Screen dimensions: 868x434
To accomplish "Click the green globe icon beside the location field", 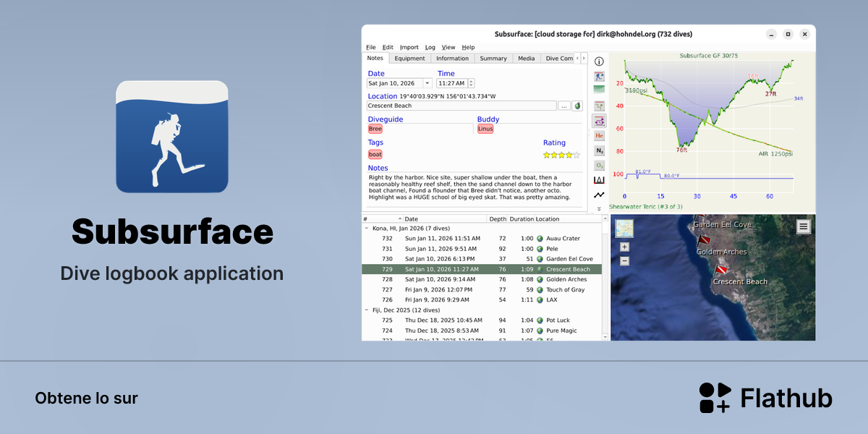I will pos(577,106).
